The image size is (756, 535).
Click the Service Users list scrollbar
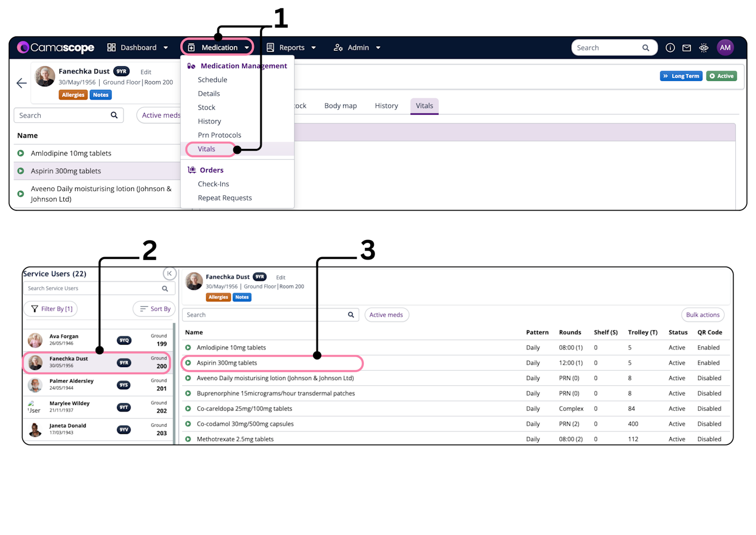pos(174,383)
